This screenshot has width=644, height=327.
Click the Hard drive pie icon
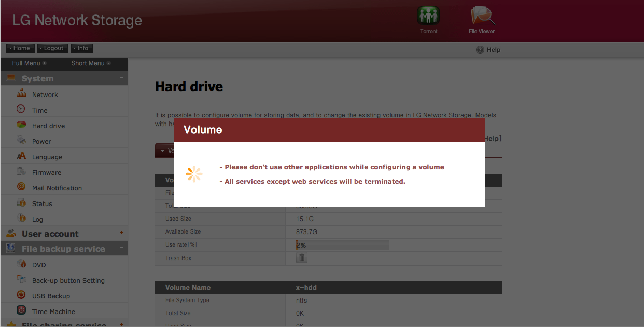(21, 125)
